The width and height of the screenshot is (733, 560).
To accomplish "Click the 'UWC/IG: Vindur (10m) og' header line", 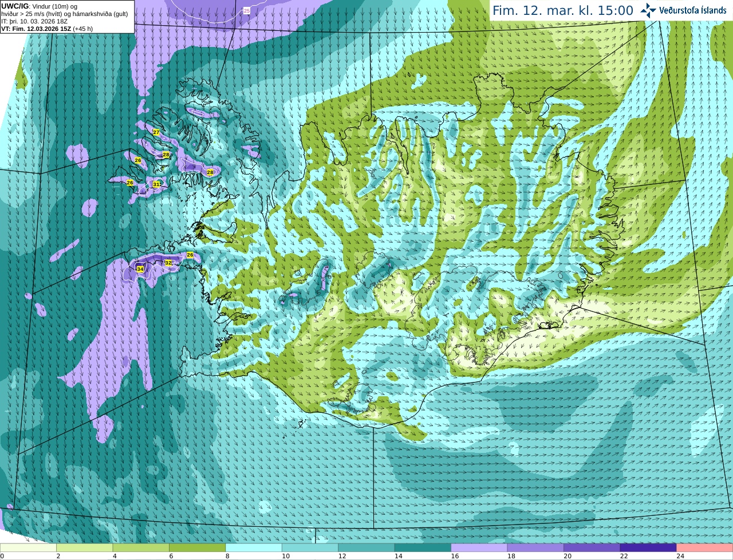I will pyautogui.click(x=39, y=6).
